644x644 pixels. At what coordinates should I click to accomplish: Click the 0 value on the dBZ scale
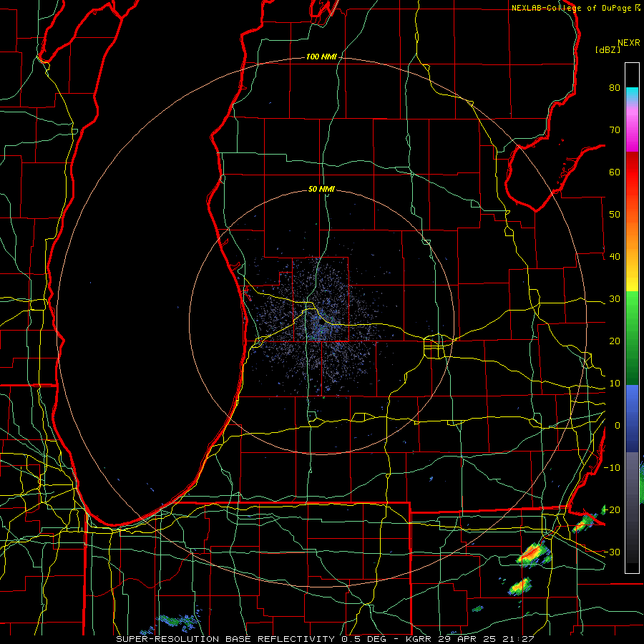coord(618,426)
